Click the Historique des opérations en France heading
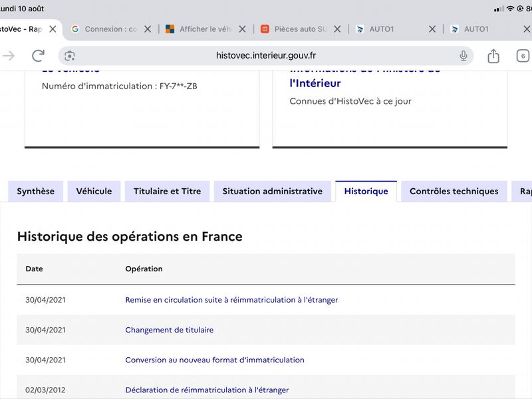The width and height of the screenshot is (532, 399). [130, 237]
